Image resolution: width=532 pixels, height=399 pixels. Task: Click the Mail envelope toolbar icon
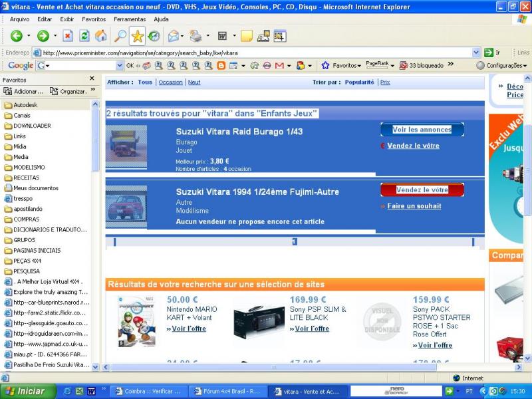173,36
